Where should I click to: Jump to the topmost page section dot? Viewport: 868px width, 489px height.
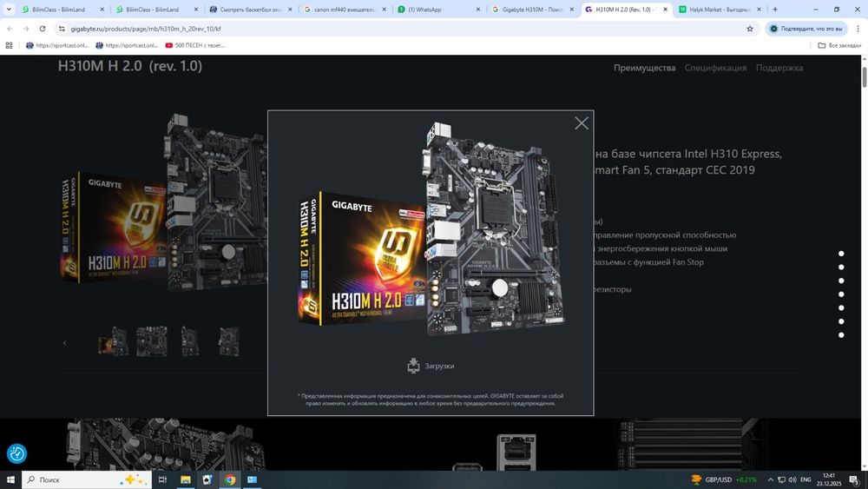[x=841, y=254]
